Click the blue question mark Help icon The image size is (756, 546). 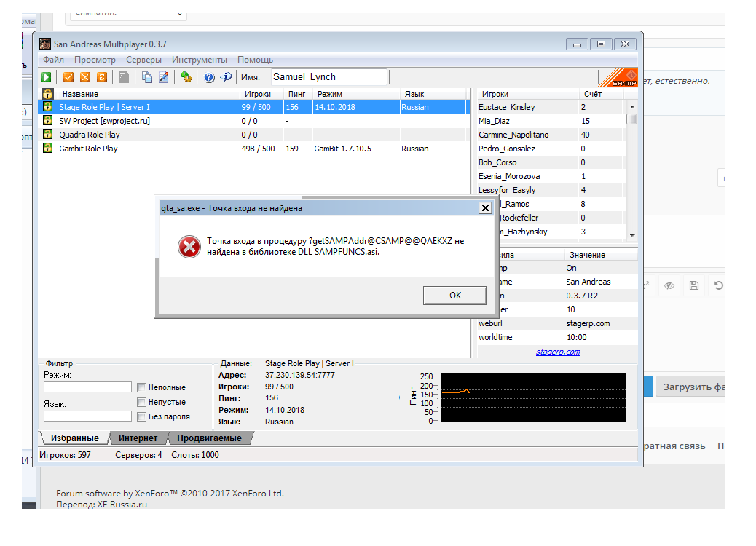(209, 78)
